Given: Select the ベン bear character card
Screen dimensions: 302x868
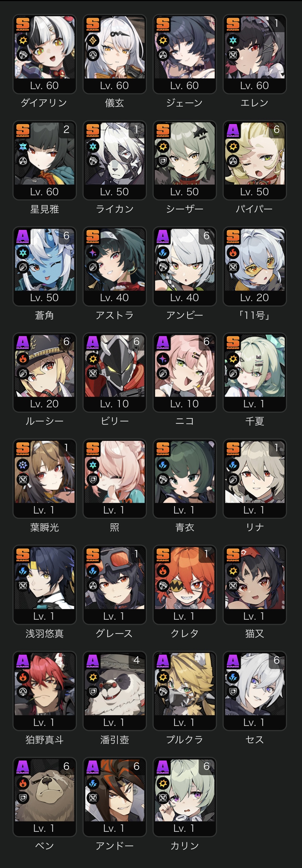Looking at the screenshot, I should point(44,797).
